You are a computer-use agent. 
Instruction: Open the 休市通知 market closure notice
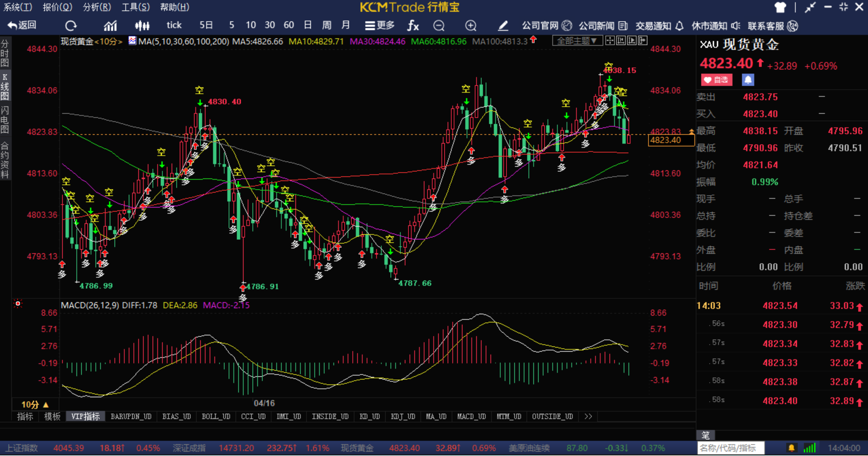click(x=716, y=26)
